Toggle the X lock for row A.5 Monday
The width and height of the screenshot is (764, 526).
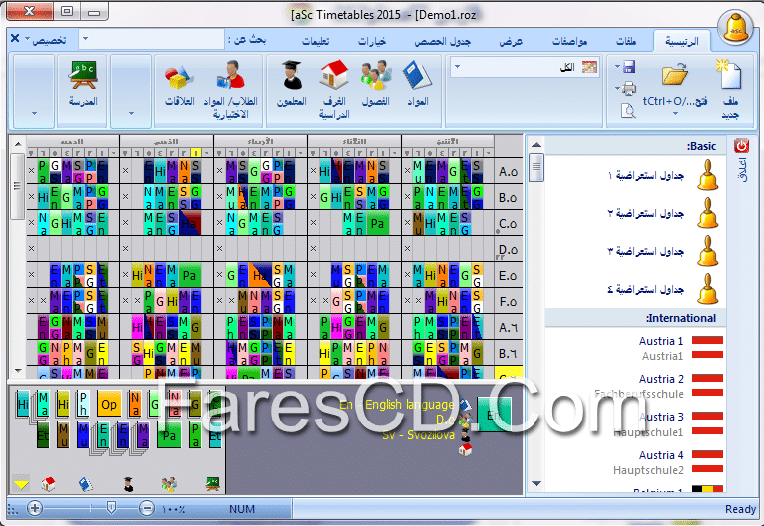click(407, 170)
